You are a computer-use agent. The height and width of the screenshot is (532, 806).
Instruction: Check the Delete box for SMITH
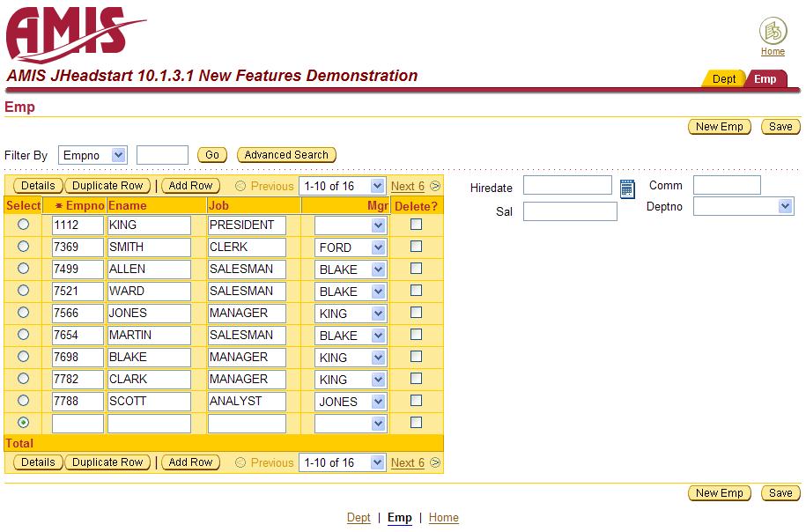pyautogui.click(x=417, y=247)
